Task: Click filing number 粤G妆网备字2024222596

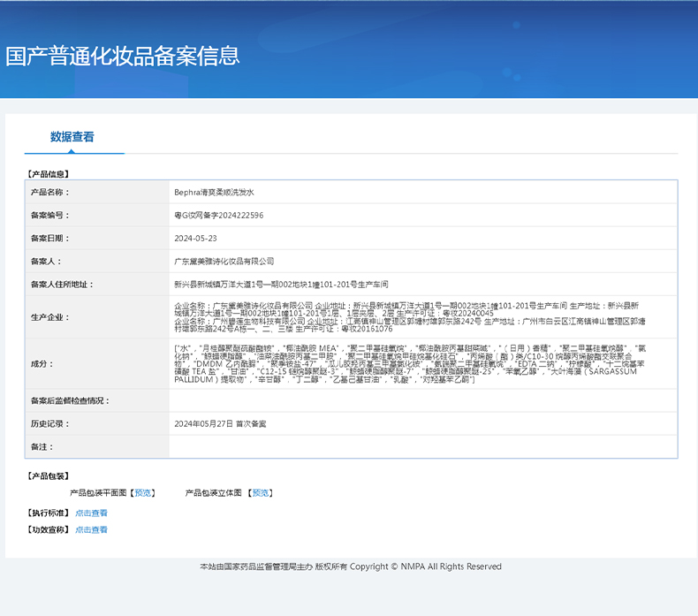Action: 218,215
